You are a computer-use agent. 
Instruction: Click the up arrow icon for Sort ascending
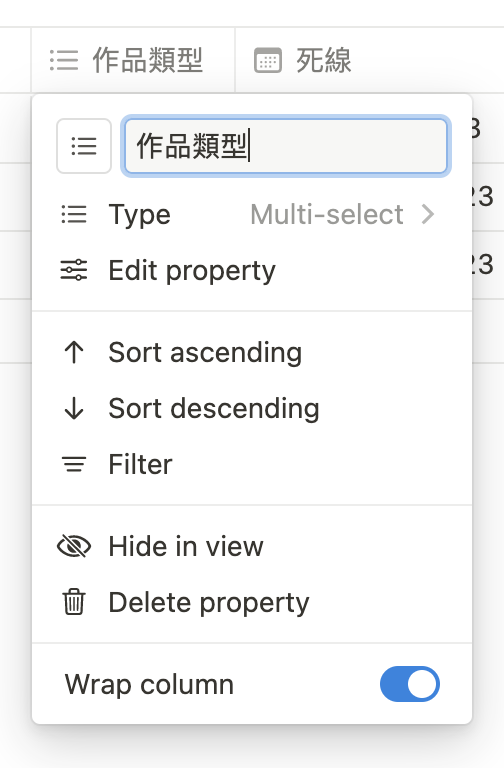(74, 352)
